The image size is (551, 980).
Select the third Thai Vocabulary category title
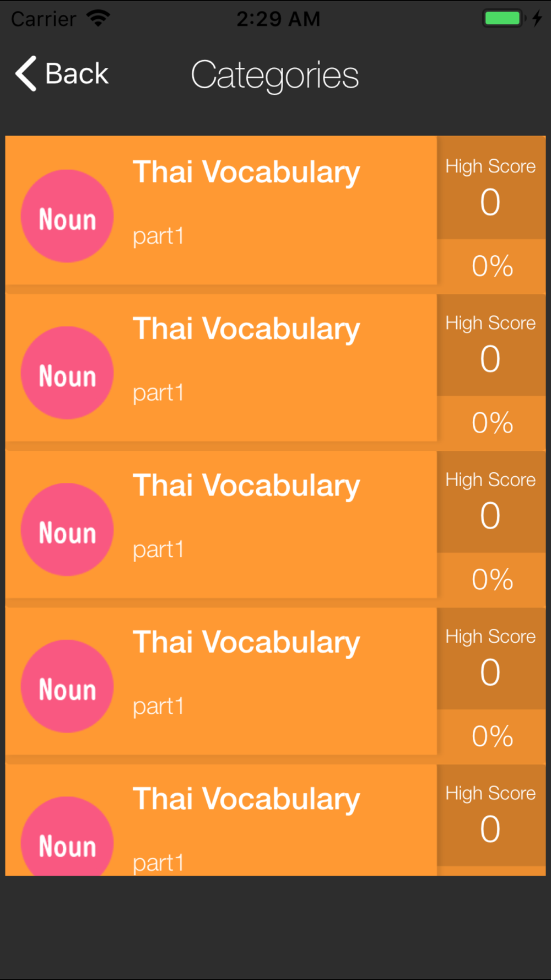tap(246, 486)
